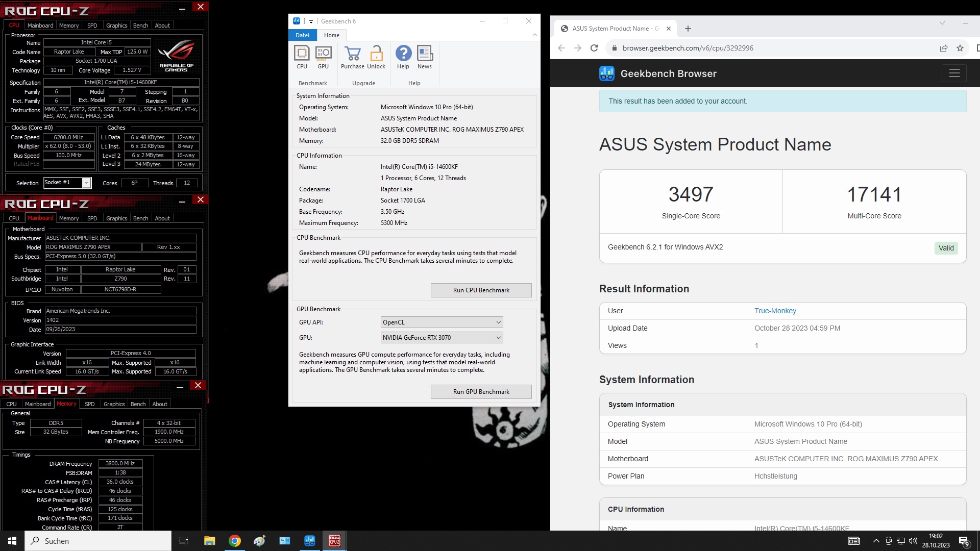The width and height of the screenshot is (980, 551).
Task: Click the Multi-Core Score 17141 value
Action: [x=874, y=194]
